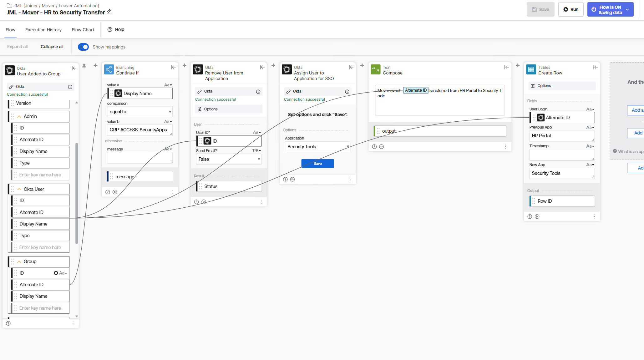The width and height of the screenshot is (644, 360).
Task: Click the New App field Security Tools
Action: coord(562,173)
